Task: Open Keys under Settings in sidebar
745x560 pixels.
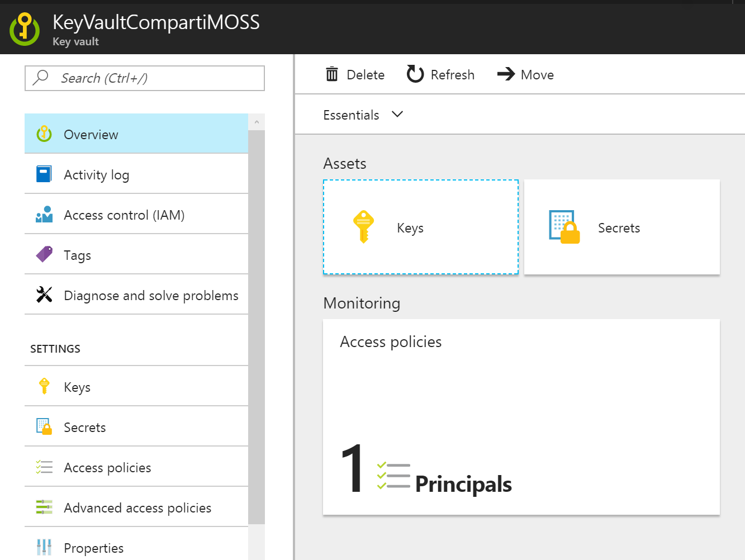Action: [x=77, y=387]
